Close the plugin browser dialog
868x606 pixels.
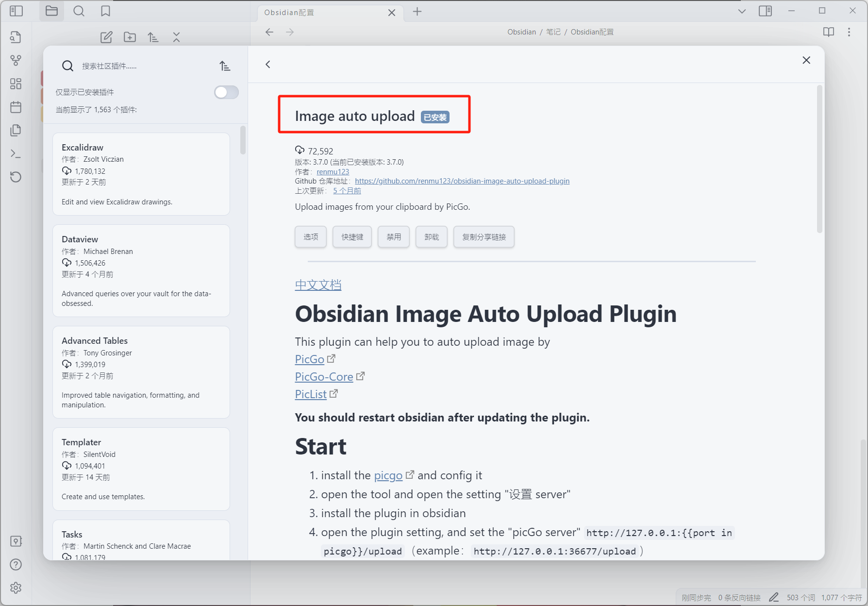point(806,60)
